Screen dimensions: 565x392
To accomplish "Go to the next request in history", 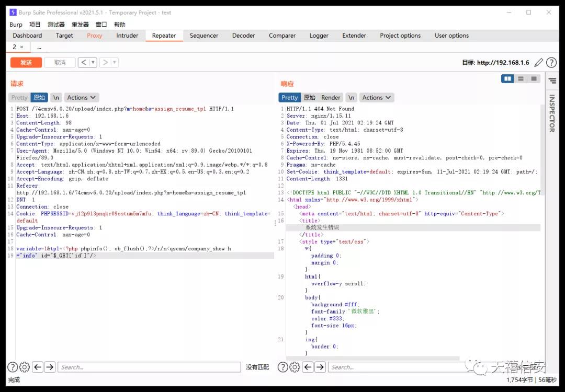I will (x=105, y=63).
